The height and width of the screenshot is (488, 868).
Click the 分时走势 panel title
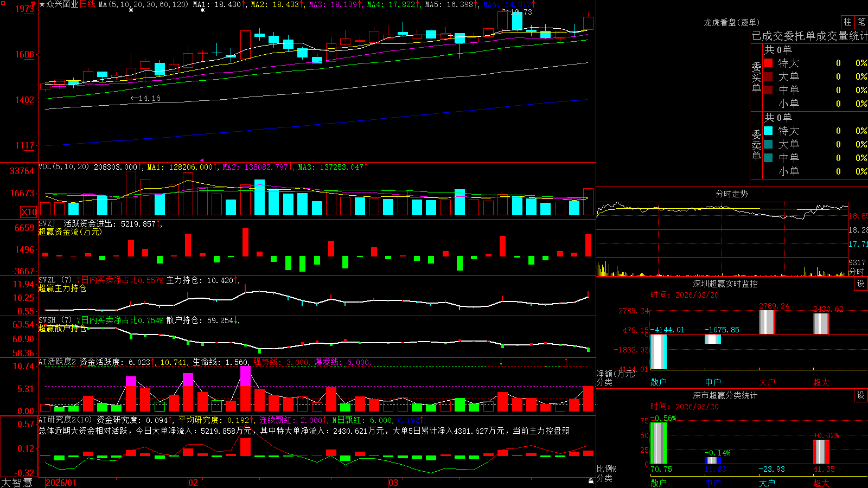(x=732, y=194)
